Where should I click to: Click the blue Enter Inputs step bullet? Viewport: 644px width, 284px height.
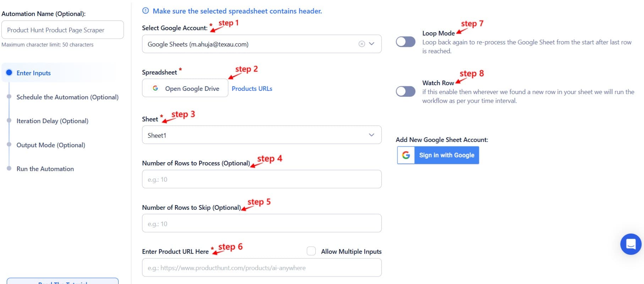pyautogui.click(x=9, y=73)
